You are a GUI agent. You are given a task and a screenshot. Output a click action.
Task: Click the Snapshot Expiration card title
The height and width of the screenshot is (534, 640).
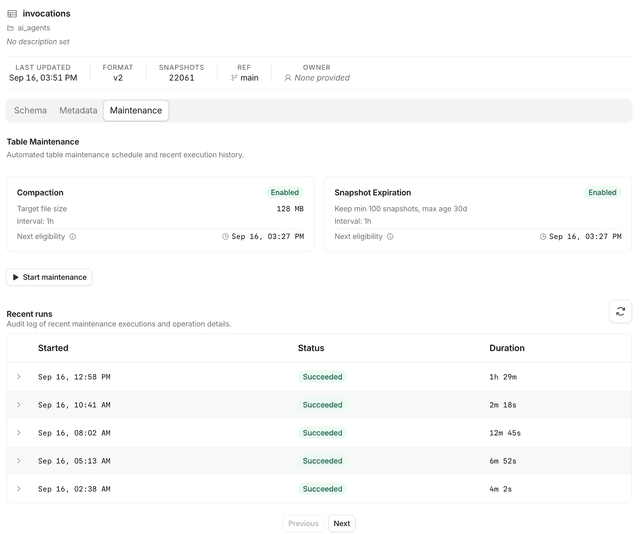(373, 192)
